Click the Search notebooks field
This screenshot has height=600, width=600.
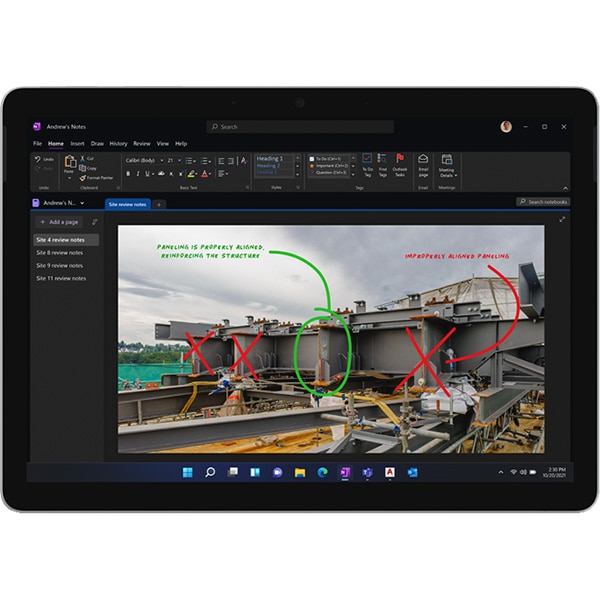tap(543, 202)
